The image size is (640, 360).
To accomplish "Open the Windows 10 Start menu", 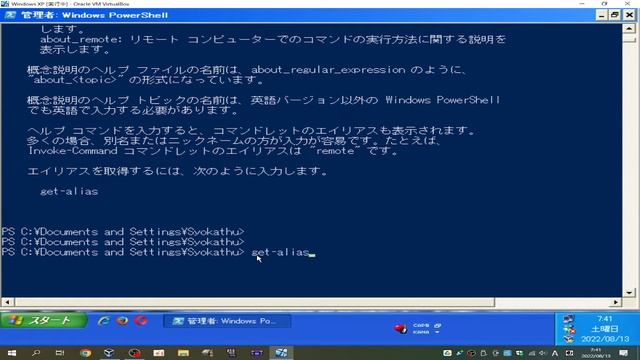I will point(11,353).
